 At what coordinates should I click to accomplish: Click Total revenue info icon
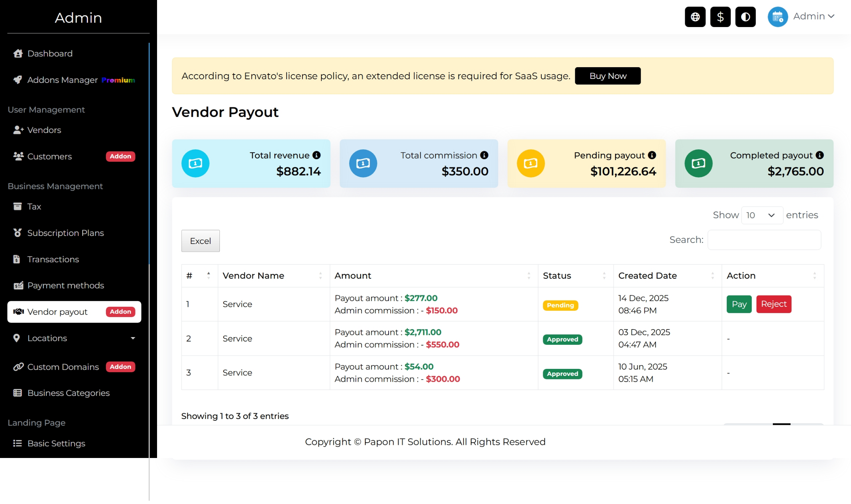pyautogui.click(x=317, y=155)
